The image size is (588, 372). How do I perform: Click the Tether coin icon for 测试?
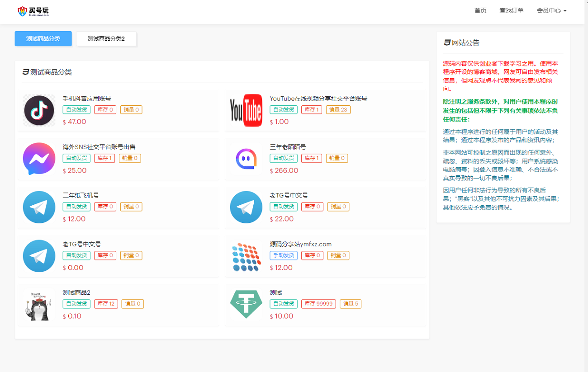(246, 304)
